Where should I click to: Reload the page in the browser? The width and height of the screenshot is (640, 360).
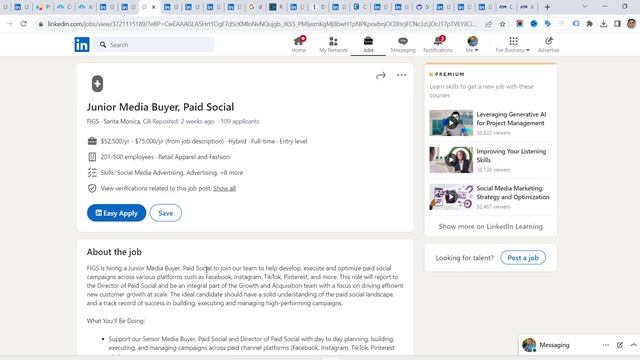[24, 24]
